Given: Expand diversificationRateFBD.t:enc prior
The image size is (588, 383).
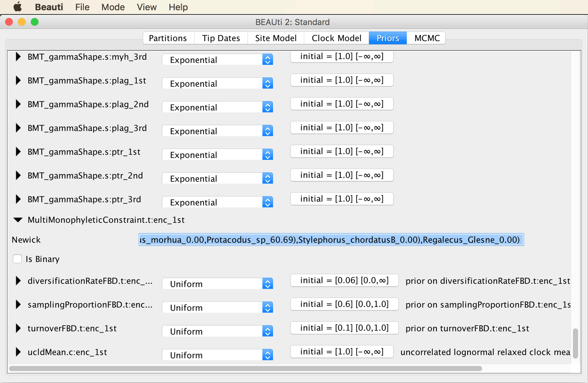Looking at the screenshot, I should click(18, 281).
